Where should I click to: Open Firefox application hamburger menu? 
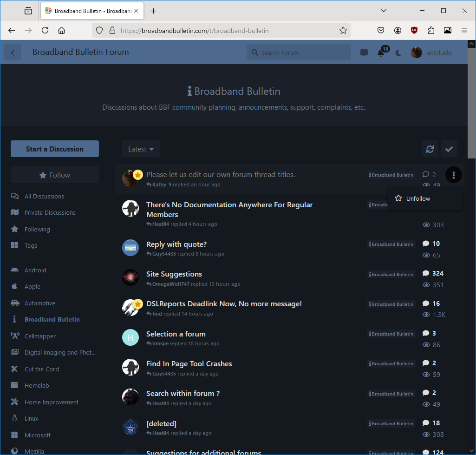point(464,30)
